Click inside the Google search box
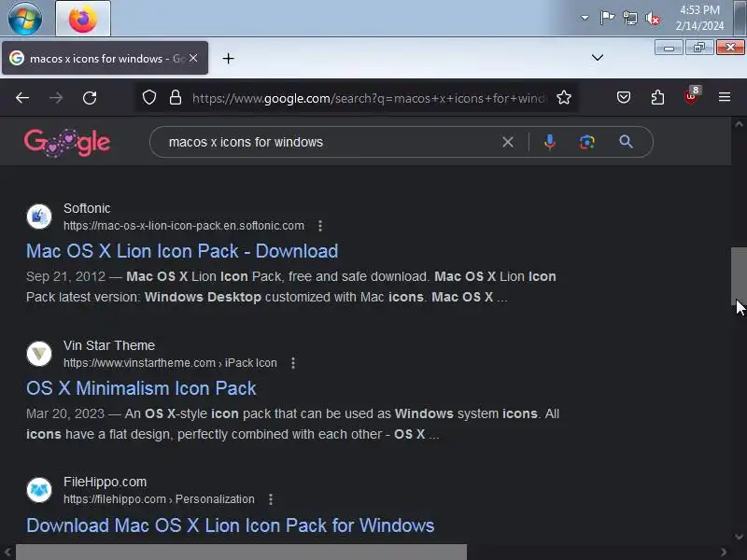 point(329,142)
